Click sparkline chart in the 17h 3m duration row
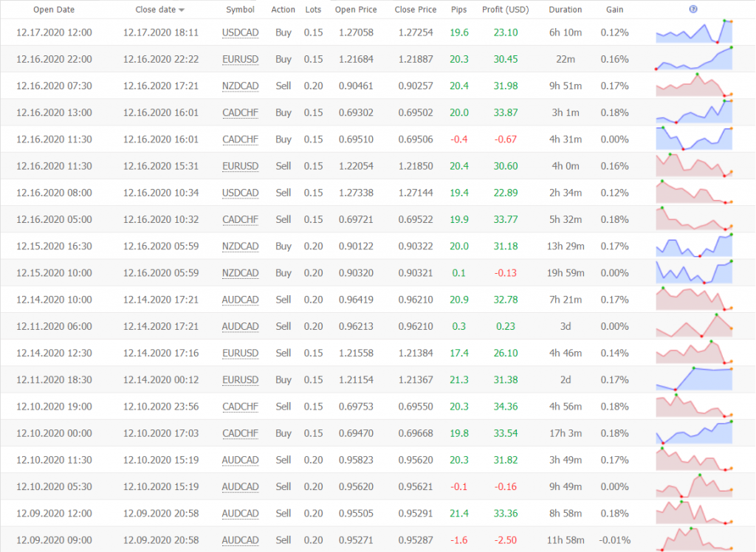 coord(694,432)
